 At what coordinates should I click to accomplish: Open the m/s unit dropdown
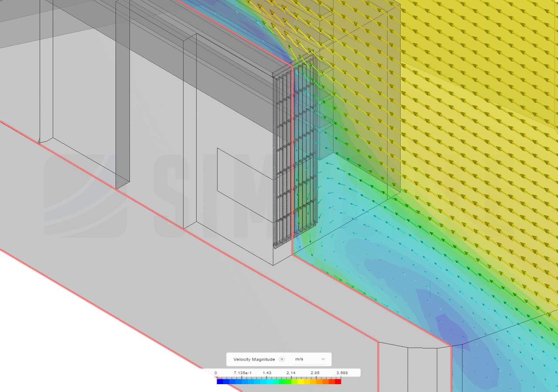(310, 359)
